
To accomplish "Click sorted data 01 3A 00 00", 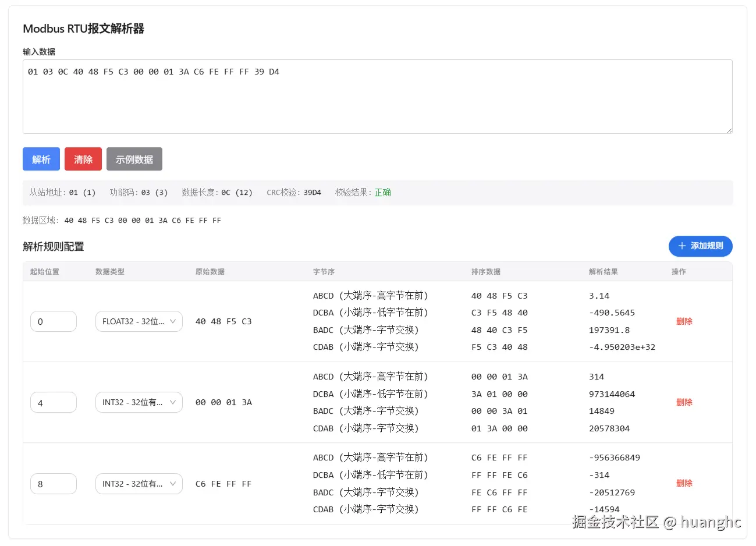I will [499, 428].
